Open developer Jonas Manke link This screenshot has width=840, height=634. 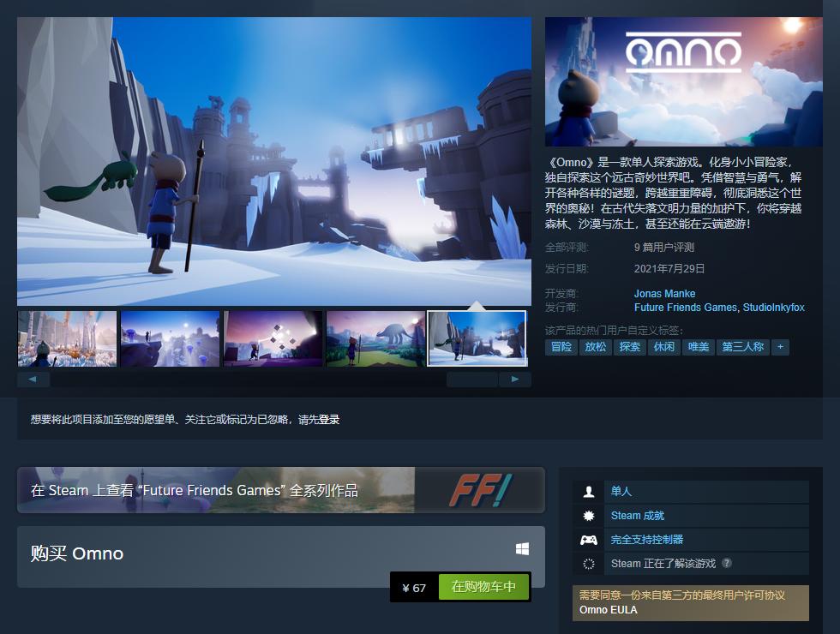tap(665, 293)
